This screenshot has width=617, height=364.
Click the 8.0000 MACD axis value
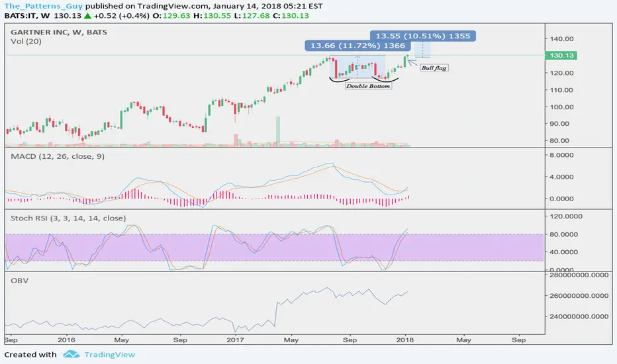(x=562, y=155)
